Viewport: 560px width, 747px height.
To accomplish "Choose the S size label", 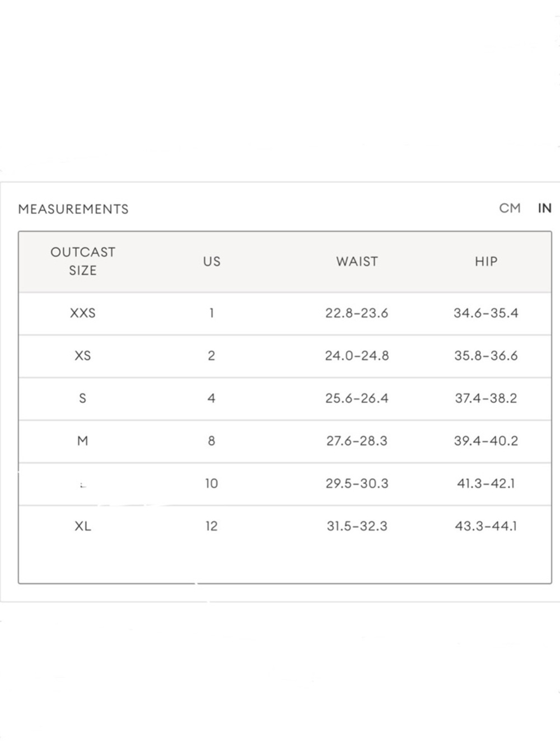I will (x=83, y=398).
